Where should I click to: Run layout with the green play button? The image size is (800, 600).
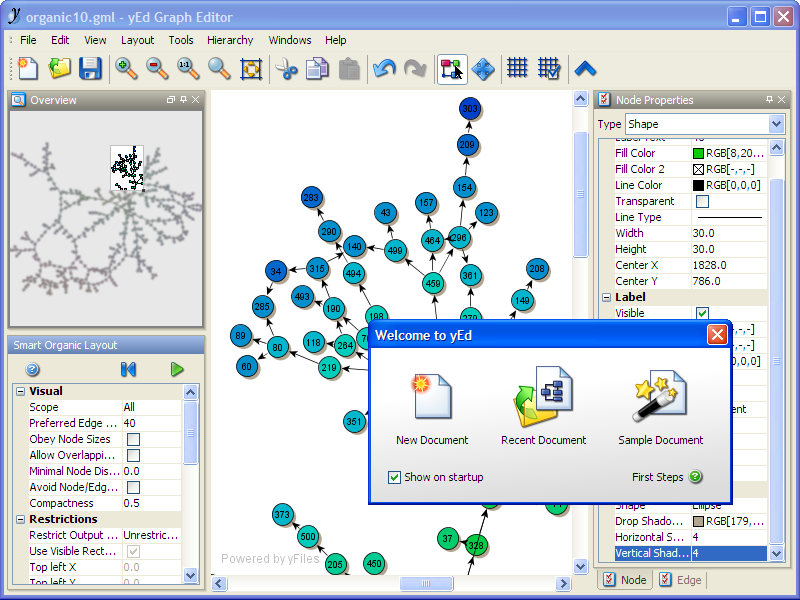177,369
